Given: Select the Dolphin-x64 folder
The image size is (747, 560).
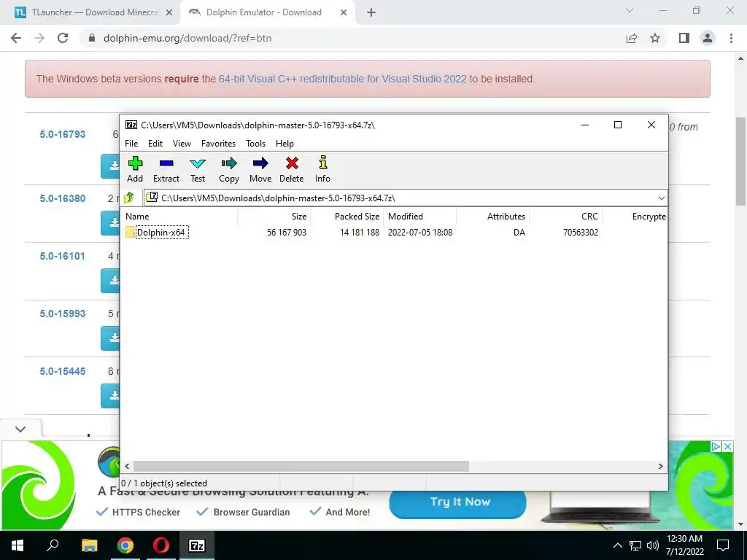Looking at the screenshot, I should pos(161,233).
